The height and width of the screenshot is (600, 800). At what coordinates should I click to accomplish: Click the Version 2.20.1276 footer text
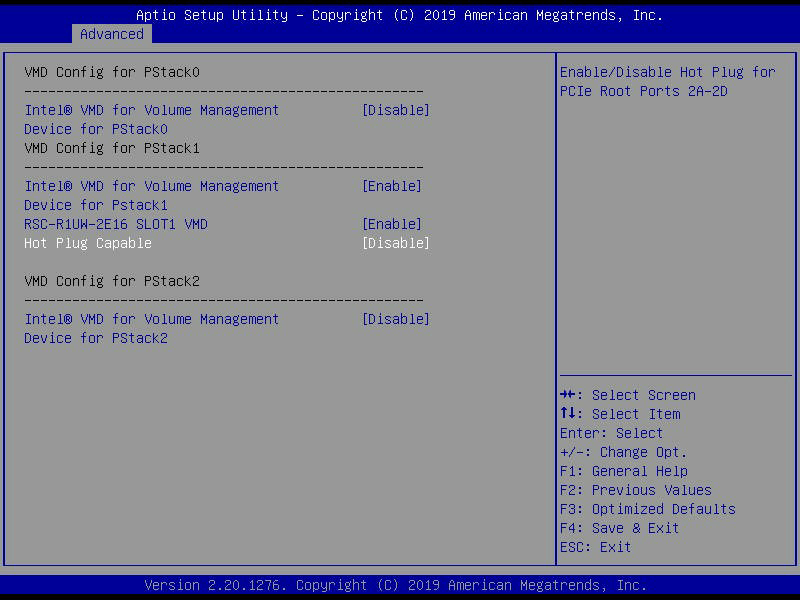click(x=395, y=585)
